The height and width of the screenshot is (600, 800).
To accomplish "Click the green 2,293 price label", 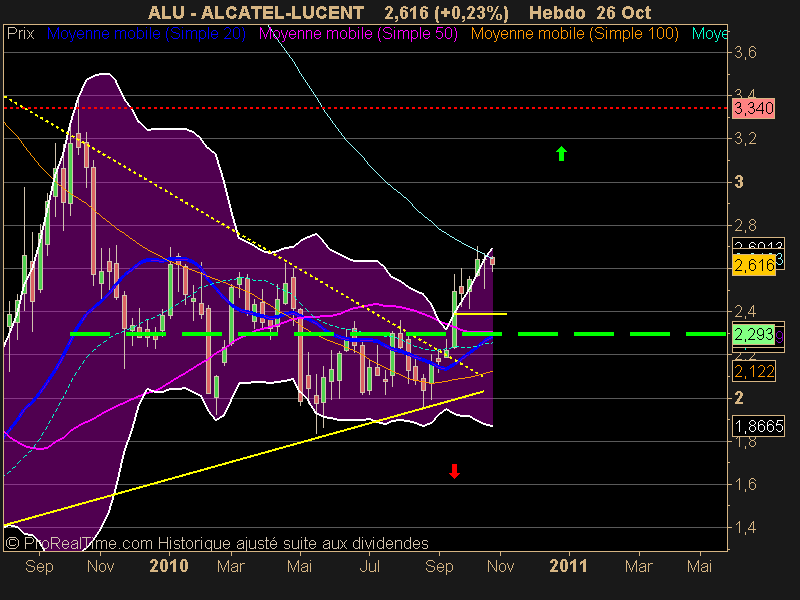I will (754, 334).
